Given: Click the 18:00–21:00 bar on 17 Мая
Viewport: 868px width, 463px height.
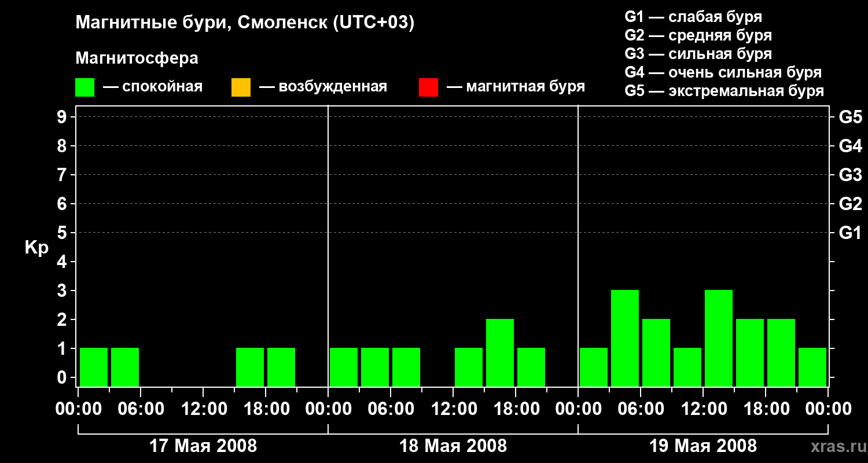Looking at the screenshot, I should [x=281, y=367].
